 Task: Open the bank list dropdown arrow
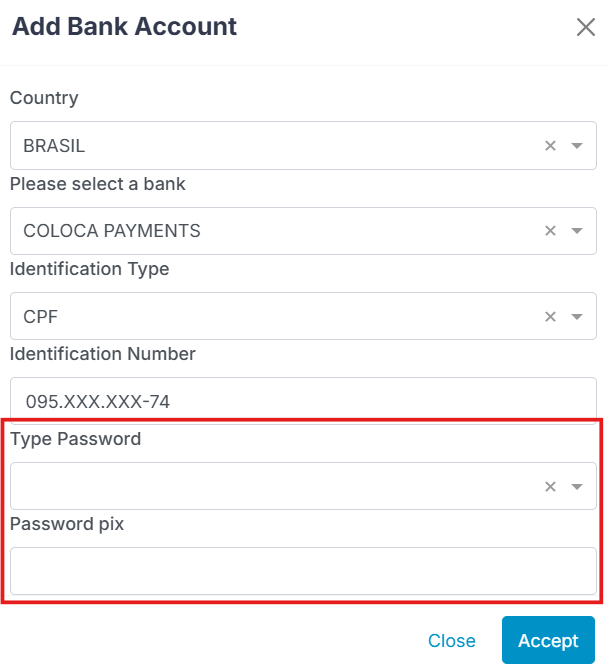pos(577,231)
